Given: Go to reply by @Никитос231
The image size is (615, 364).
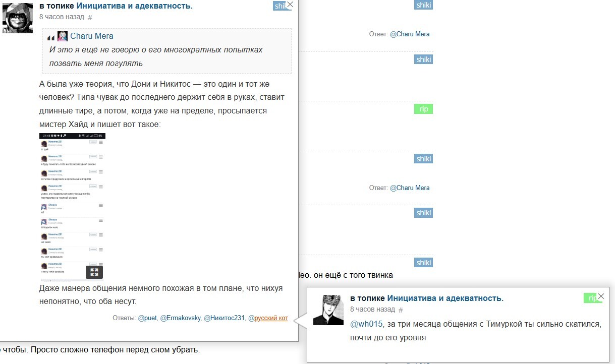Looking at the screenshot, I should pos(225,318).
